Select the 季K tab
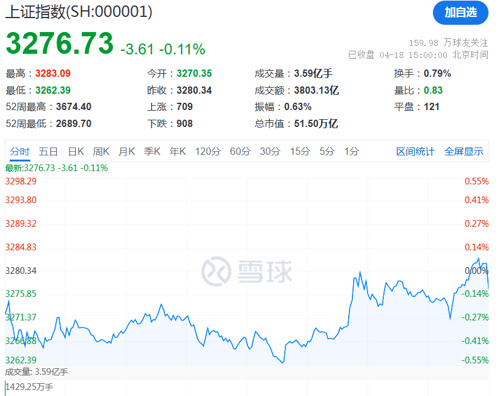This screenshot has height=396, width=500. 152,152
